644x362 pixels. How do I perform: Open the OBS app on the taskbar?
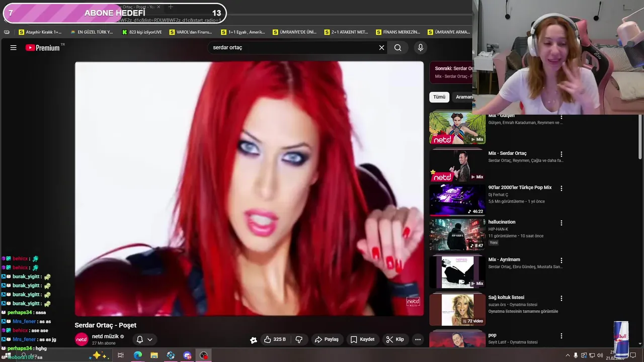tap(203, 355)
